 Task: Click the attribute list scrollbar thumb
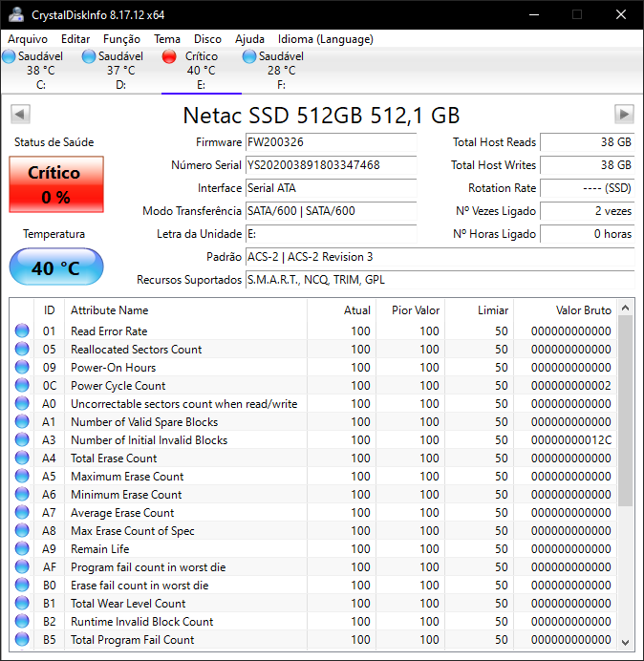point(626,411)
